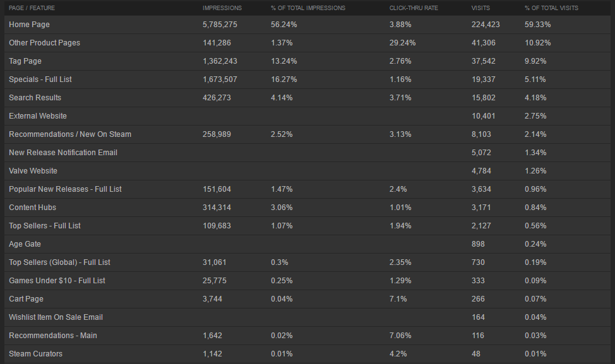Click the Page / Feature column header
This screenshot has width=615, height=364.
32,8
